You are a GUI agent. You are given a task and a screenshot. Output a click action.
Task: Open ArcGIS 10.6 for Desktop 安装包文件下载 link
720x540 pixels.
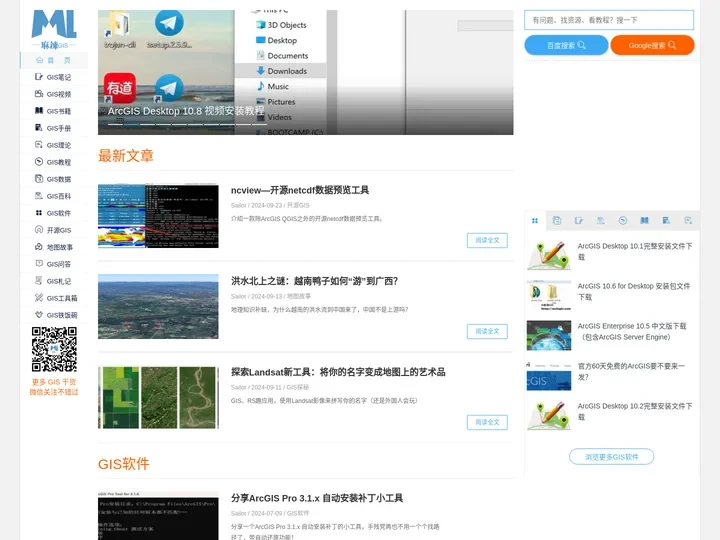point(634,292)
